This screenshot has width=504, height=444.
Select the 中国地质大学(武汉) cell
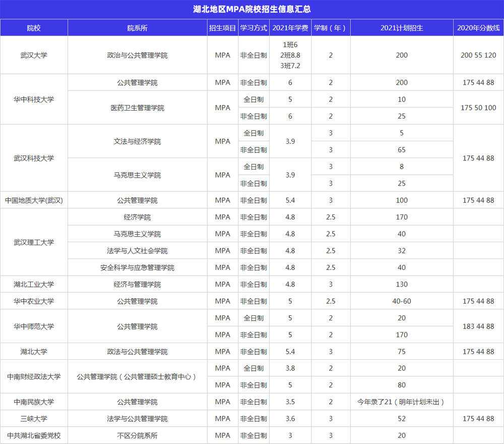[34, 200]
